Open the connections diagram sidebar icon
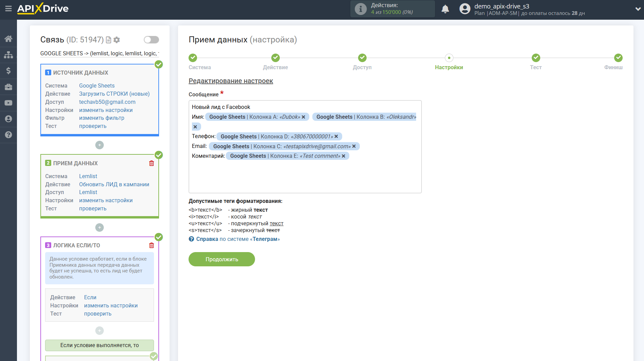 click(x=8, y=55)
